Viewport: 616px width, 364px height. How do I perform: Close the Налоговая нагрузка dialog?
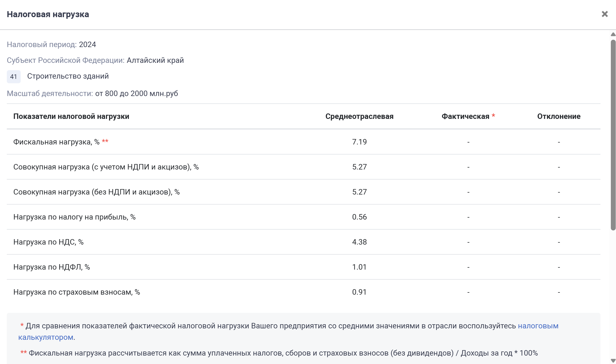pos(605,14)
